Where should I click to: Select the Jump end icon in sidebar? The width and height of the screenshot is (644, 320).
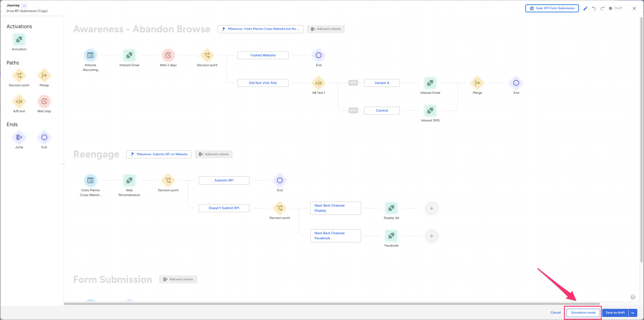19,137
